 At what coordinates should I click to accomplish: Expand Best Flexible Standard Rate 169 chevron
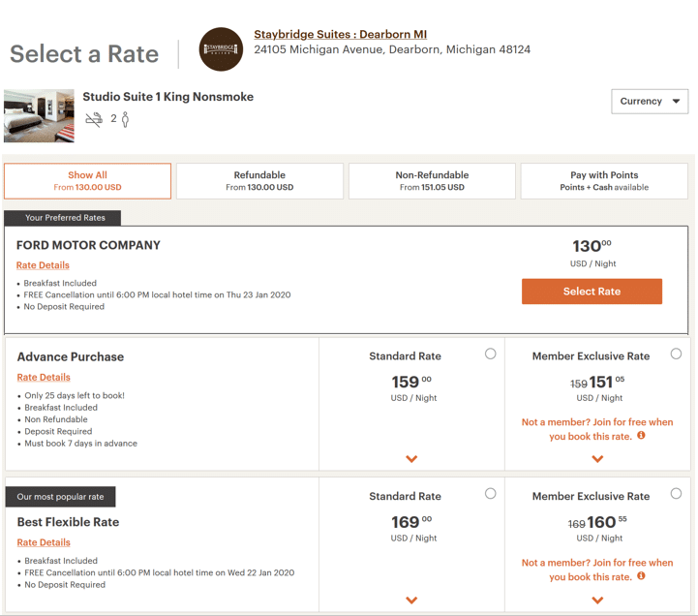(x=411, y=600)
